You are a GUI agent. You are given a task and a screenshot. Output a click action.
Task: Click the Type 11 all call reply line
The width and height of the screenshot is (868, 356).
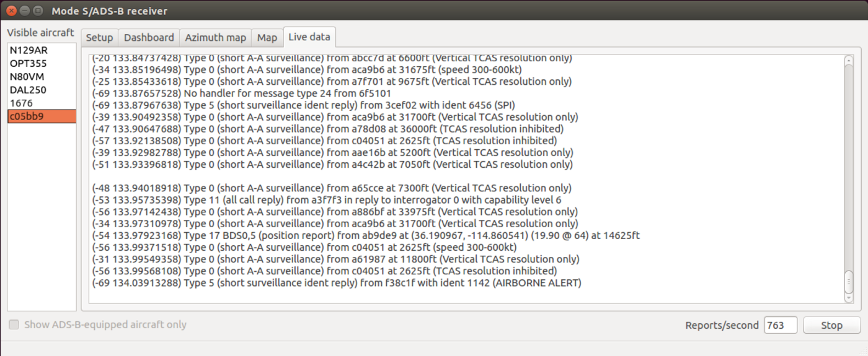(x=326, y=200)
